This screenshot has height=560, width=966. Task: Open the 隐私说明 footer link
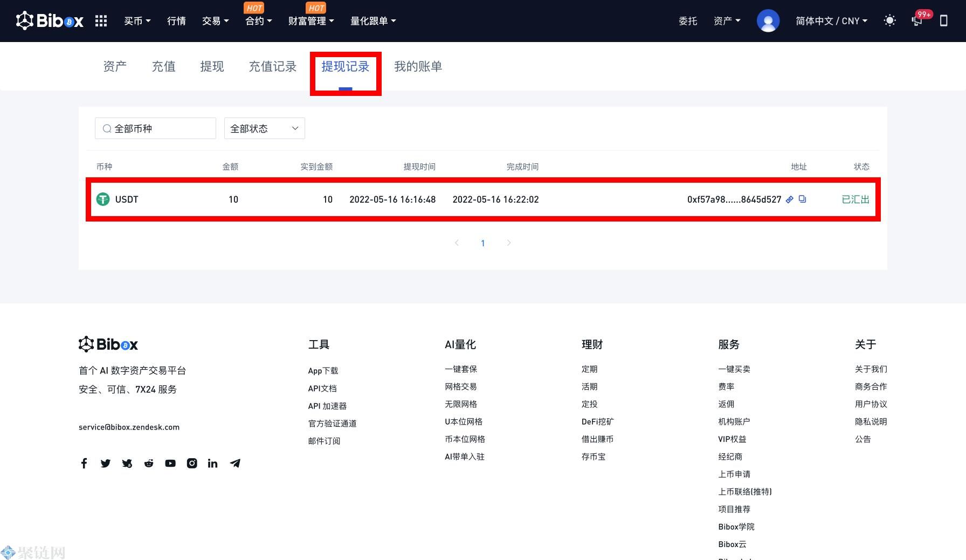coord(871,421)
